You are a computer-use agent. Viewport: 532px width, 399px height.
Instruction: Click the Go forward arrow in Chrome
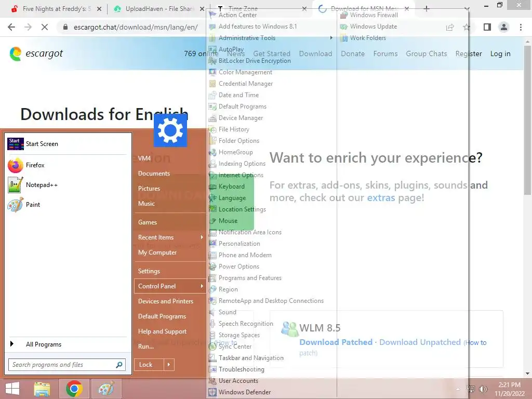(x=28, y=27)
